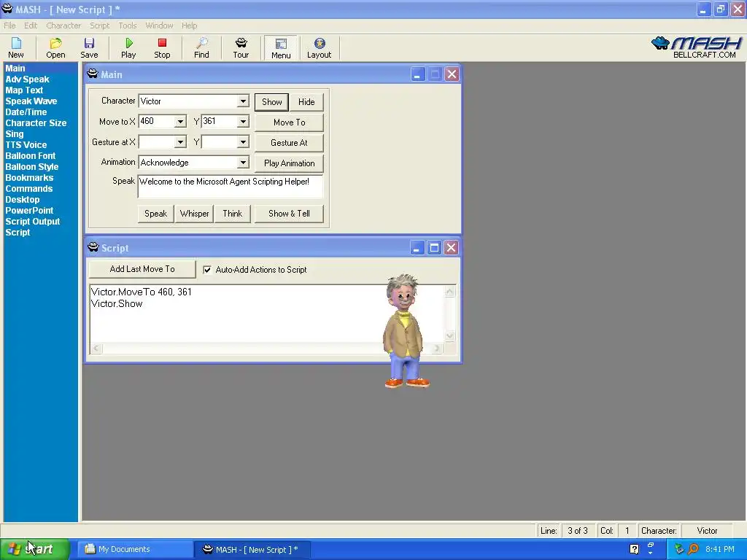The width and height of the screenshot is (747, 560).
Task: Click the MASH New Script taskbar button
Action: tap(253, 550)
